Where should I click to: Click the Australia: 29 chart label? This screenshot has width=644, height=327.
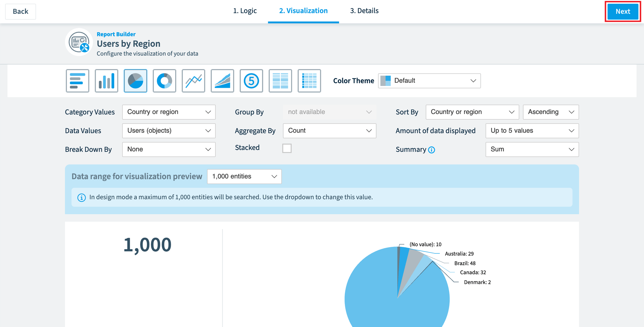click(459, 254)
